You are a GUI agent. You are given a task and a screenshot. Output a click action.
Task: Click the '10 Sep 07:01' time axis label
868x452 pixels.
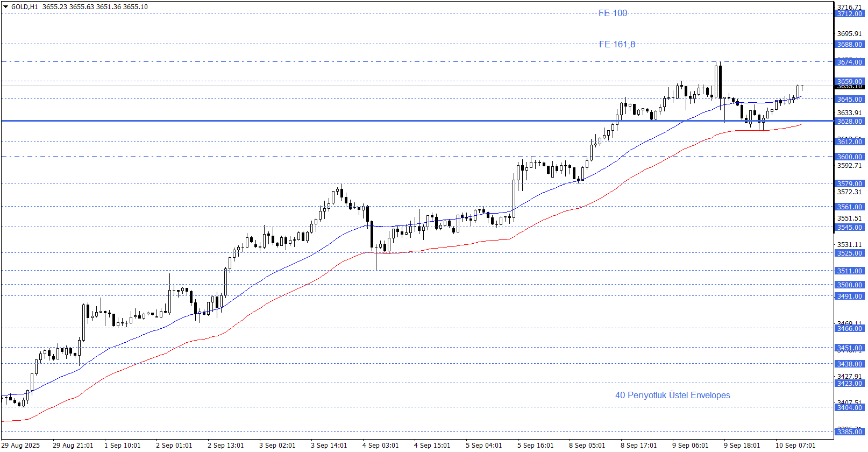point(795,446)
